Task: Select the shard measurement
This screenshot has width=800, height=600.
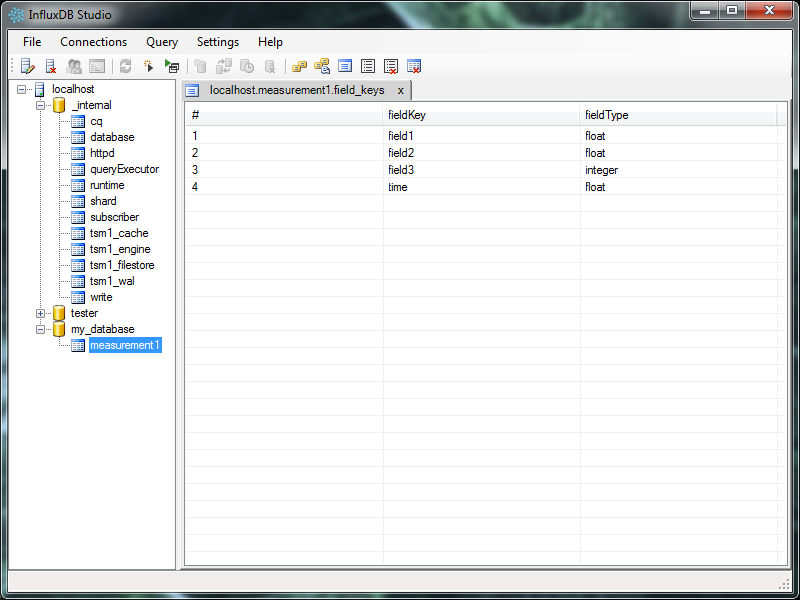Action: tap(103, 201)
